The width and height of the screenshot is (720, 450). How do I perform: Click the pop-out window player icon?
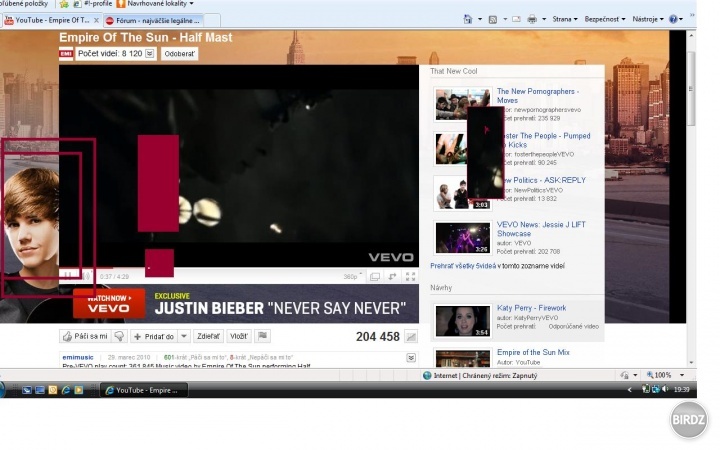tap(375, 276)
